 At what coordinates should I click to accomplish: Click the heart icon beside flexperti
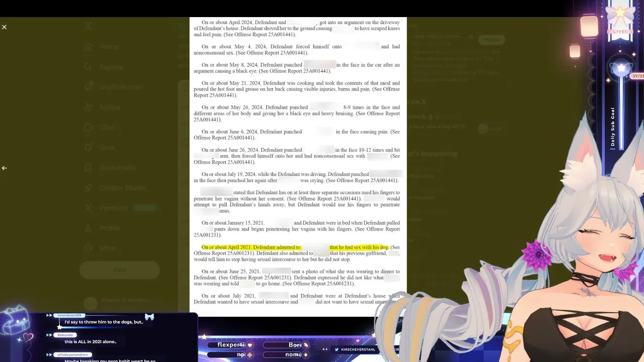pos(250,345)
